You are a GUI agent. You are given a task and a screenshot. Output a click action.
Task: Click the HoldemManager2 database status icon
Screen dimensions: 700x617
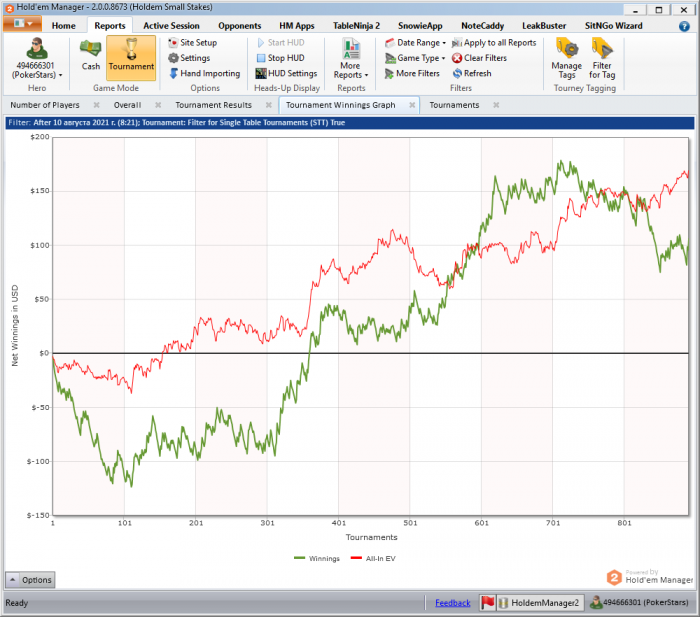tap(503, 603)
